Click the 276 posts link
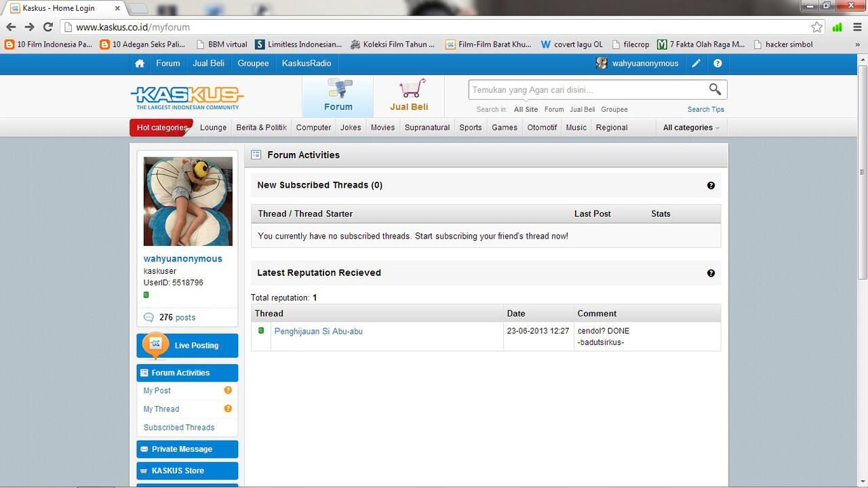 [x=178, y=317]
